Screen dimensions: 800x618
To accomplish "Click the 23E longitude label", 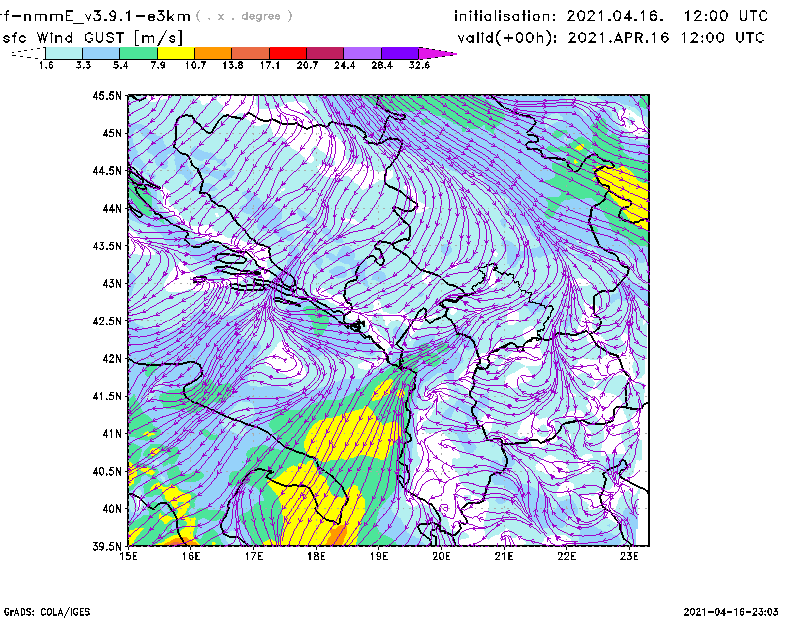I will (629, 556).
